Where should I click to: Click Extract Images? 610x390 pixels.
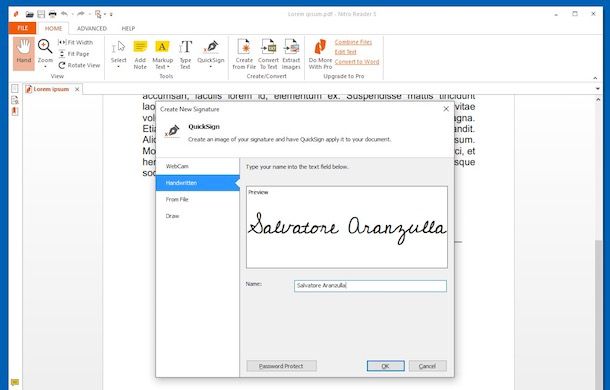tap(291, 54)
